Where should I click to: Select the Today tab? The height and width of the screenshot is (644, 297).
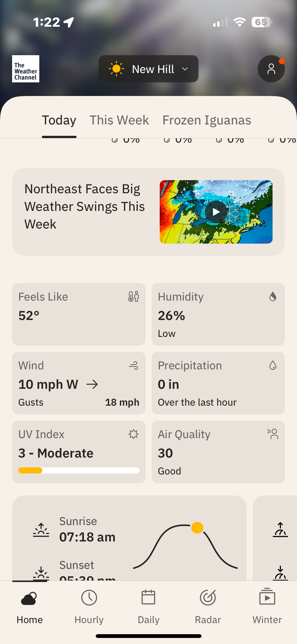tap(59, 120)
